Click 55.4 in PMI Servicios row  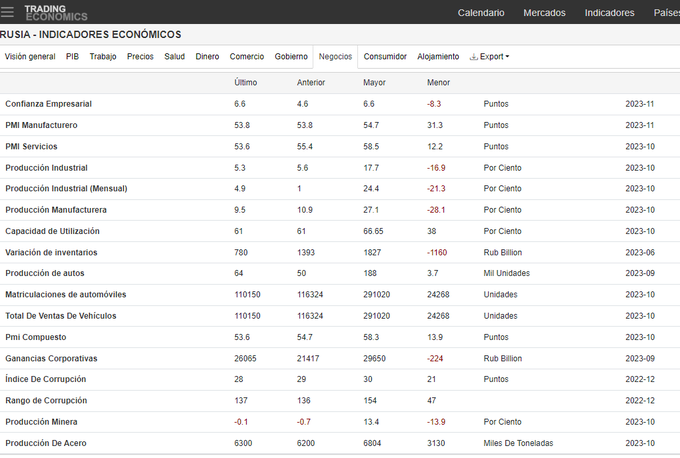point(305,146)
